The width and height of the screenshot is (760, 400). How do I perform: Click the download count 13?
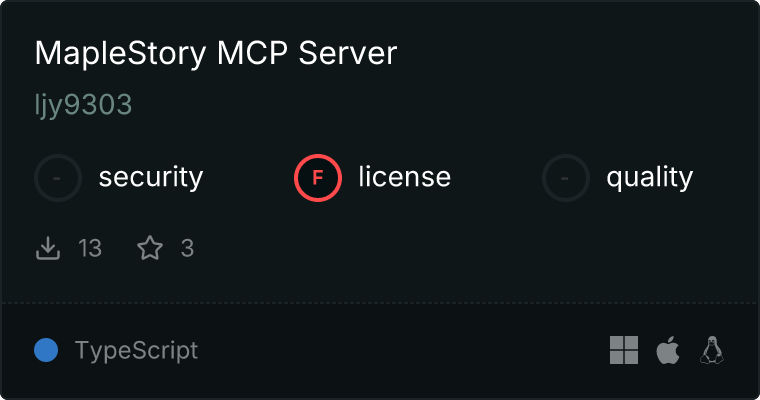tap(90, 248)
